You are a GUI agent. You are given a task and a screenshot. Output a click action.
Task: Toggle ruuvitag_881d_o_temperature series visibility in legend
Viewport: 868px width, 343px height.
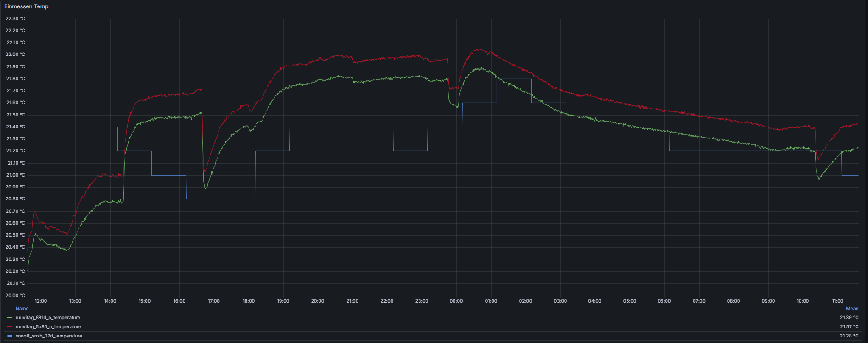[48, 317]
